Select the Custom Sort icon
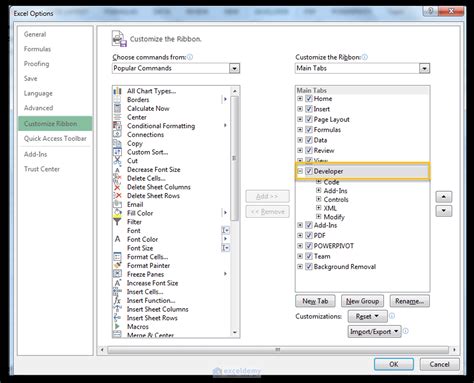Viewport: 474px width, 383px height. click(117, 152)
